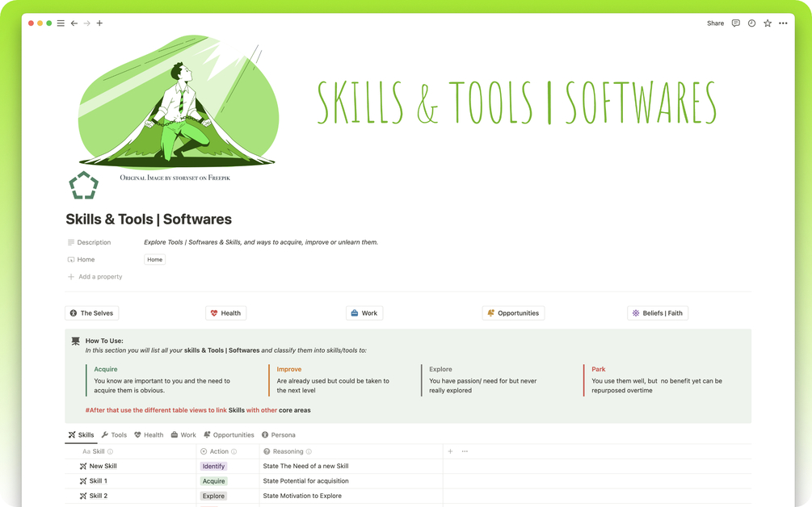
Task: Show info for the Skill column
Action: coord(111,451)
